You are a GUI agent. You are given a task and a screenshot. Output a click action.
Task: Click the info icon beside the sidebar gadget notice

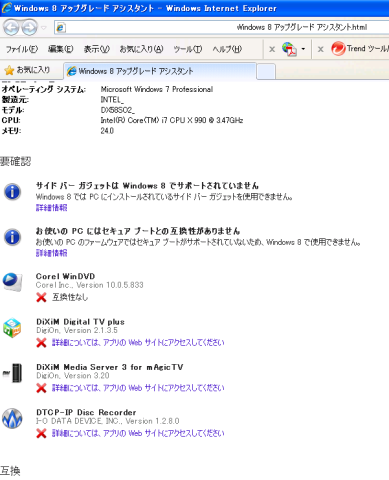tap(12, 192)
